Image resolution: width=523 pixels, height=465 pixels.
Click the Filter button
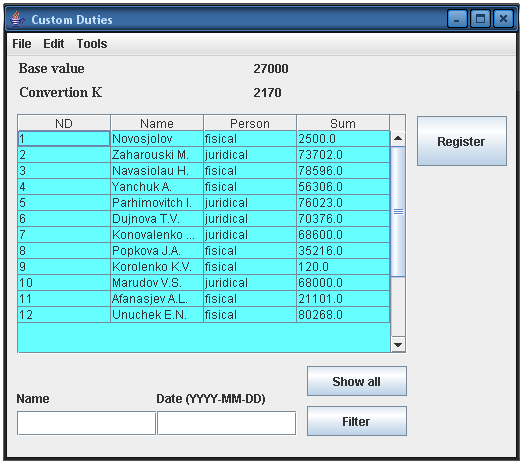coord(357,421)
